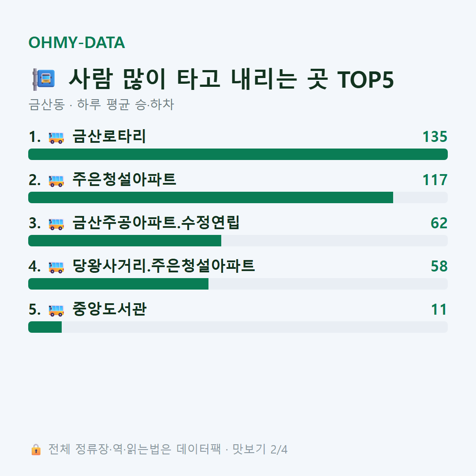
Task: Click the bus icon beside 당왕사거리.주은청설아파트
Action: (x=56, y=267)
